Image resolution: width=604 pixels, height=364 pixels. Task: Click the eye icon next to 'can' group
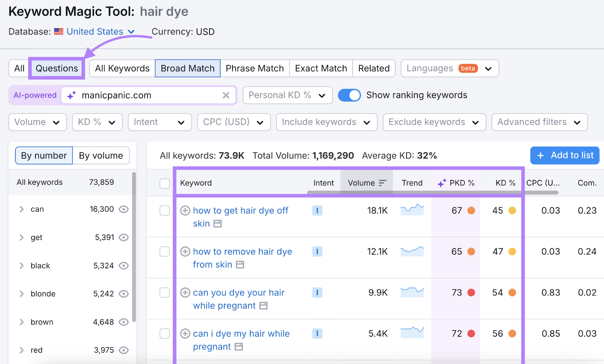[x=124, y=209]
